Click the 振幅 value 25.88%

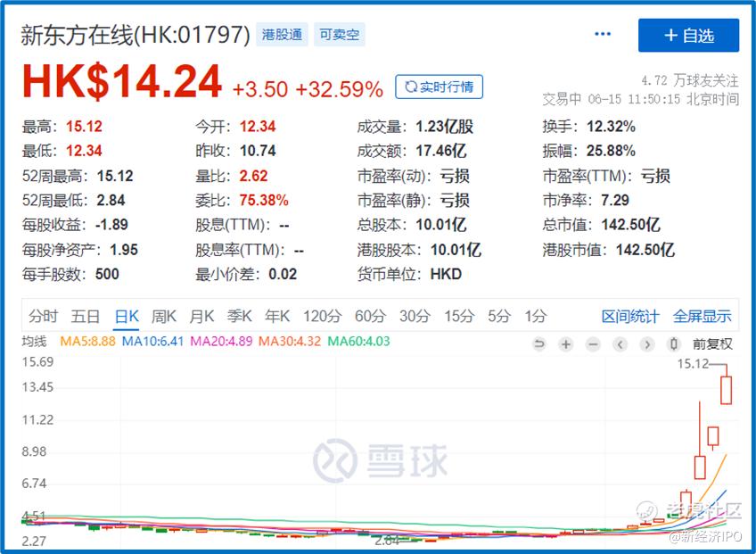[611, 151]
